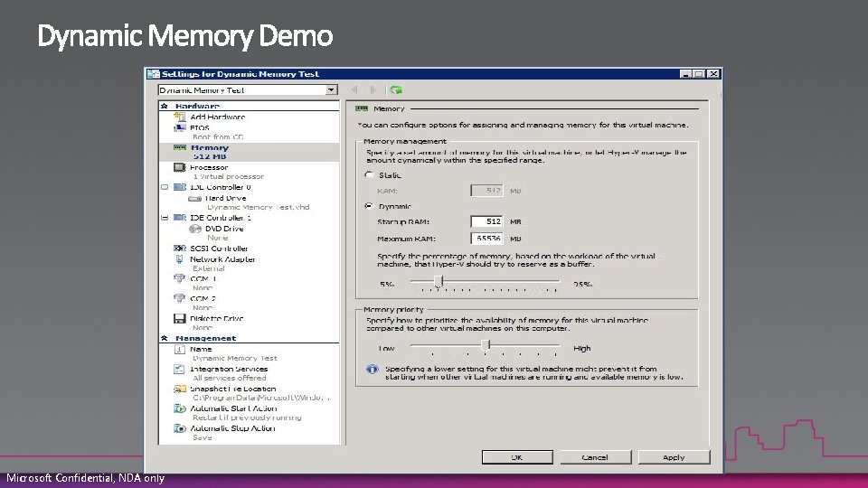
Task: Click the green refresh toolbar icon
Action: pos(396,89)
